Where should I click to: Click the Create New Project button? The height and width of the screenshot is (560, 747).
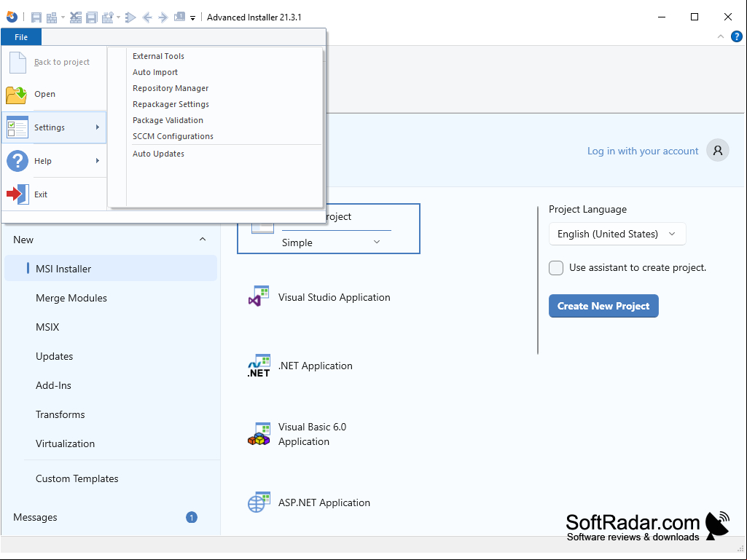pyautogui.click(x=603, y=306)
